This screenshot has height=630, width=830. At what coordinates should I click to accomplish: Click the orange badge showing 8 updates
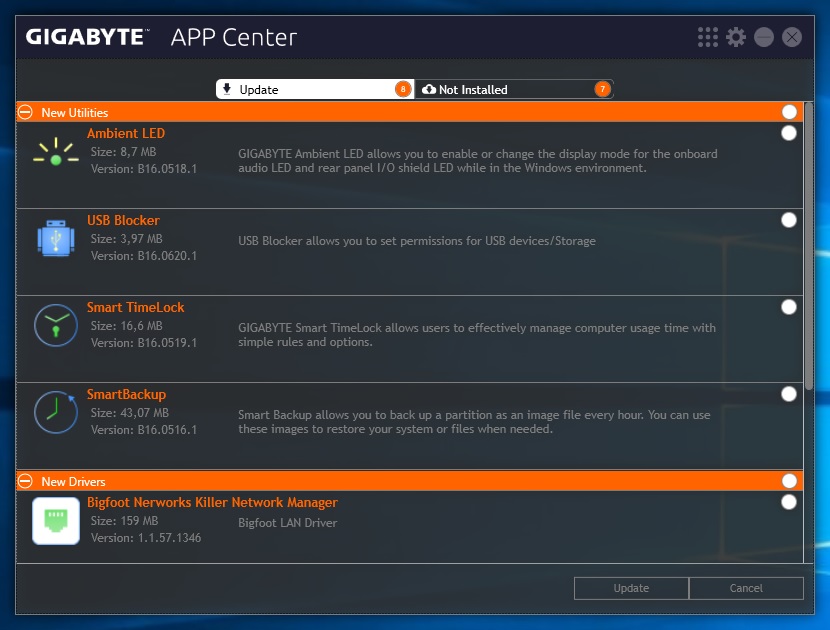[403, 89]
